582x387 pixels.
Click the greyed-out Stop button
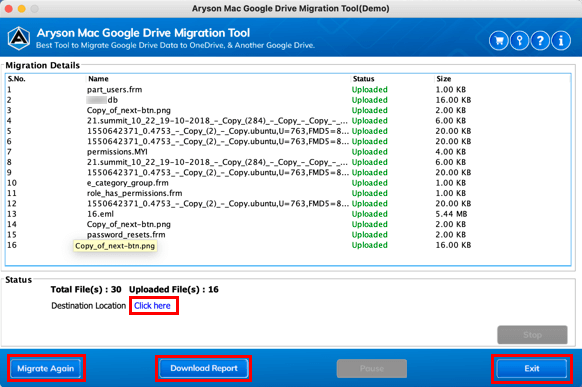[532, 335]
